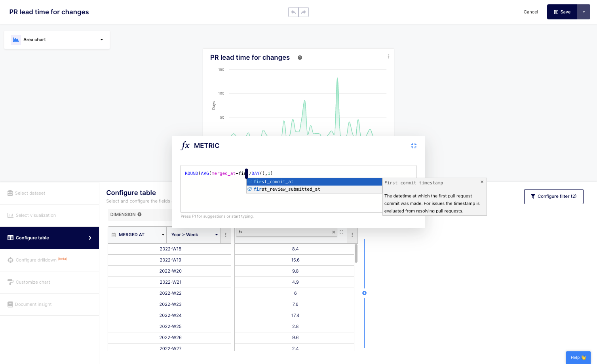Image resolution: width=597 pixels, height=364 pixels.
Task: Click the redo arrow icon
Action: click(304, 12)
